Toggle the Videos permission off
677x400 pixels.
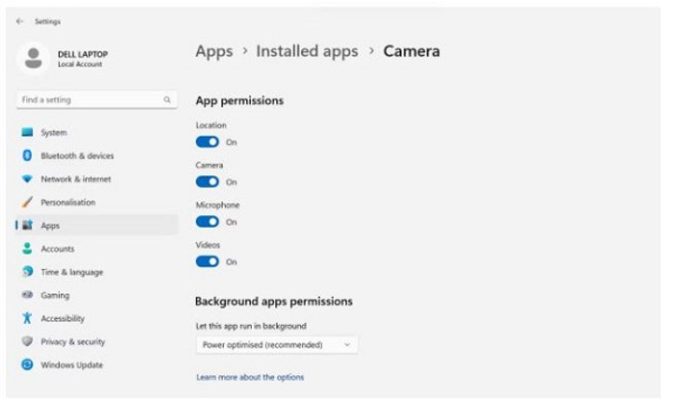[207, 262]
